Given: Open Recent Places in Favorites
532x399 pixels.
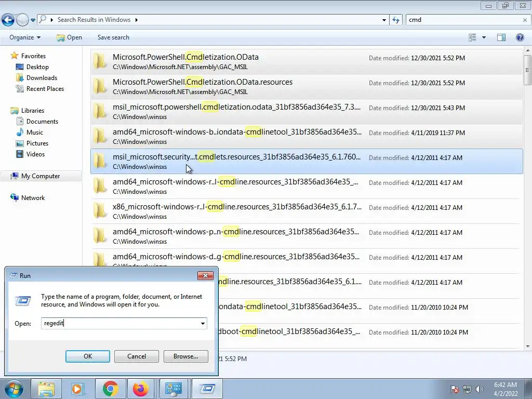Looking at the screenshot, I should tap(45, 88).
